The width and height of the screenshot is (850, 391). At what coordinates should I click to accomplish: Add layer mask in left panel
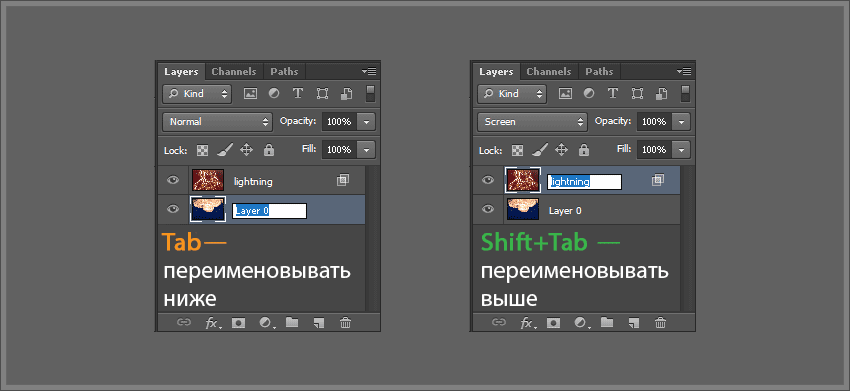click(239, 323)
